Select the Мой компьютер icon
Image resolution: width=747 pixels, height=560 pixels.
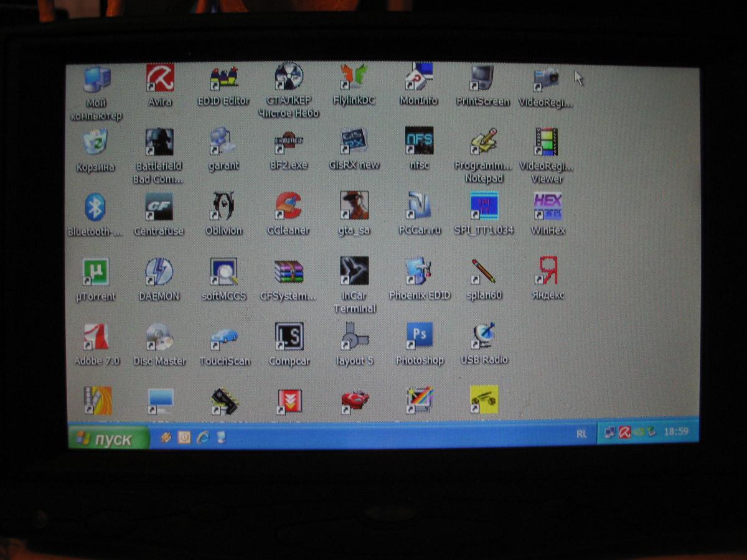[96, 80]
